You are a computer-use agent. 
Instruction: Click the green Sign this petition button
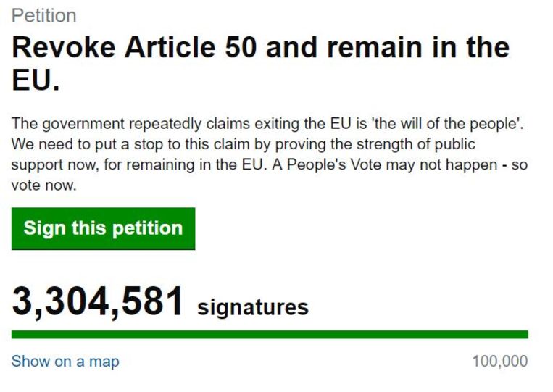click(103, 228)
